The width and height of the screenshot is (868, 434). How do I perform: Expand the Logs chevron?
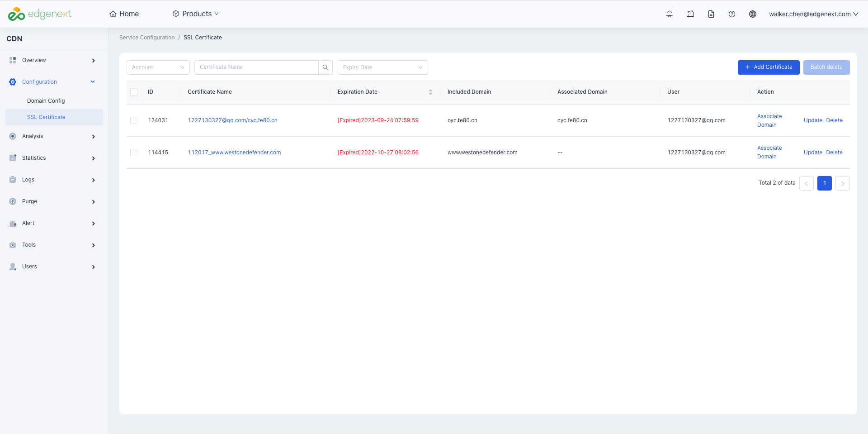click(x=94, y=180)
